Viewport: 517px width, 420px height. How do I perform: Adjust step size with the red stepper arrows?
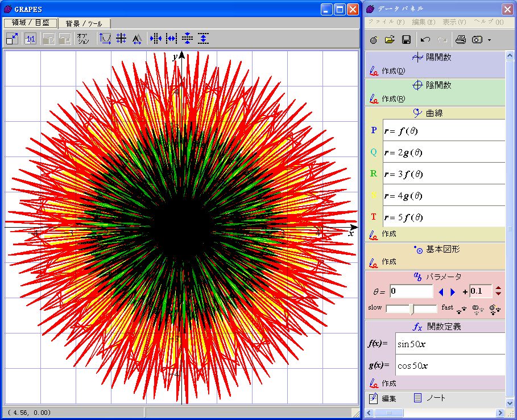coord(498,291)
